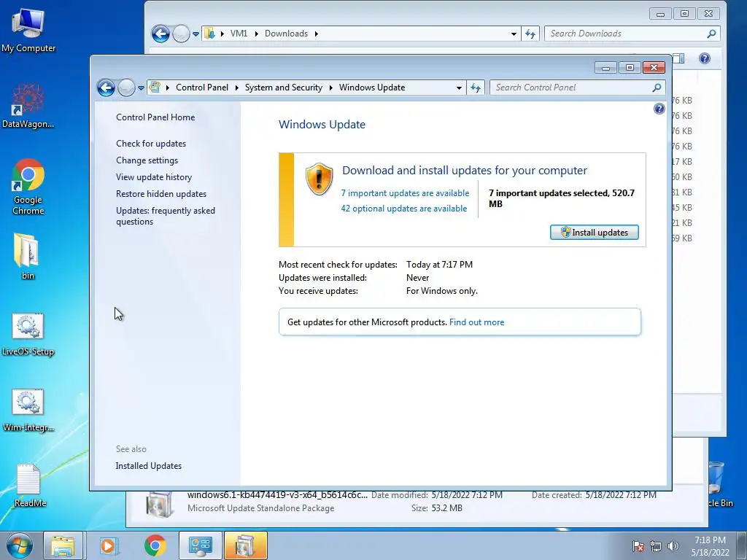Switch to the update installer taskbar button

click(x=245, y=545)
